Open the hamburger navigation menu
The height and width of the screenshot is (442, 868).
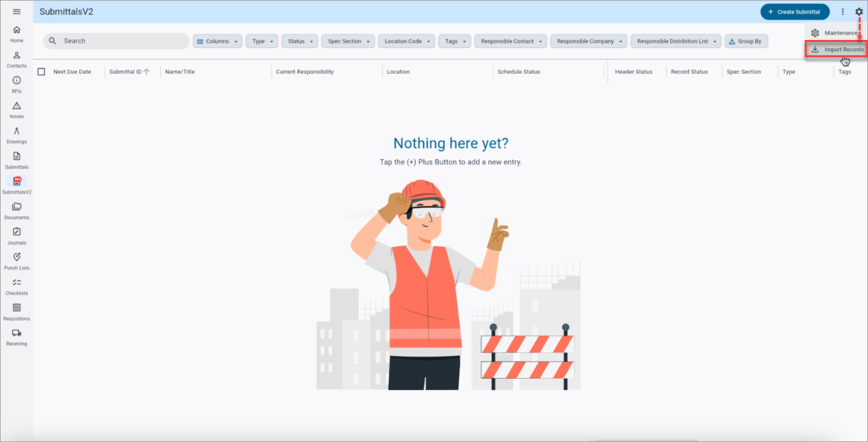point(17,11)
